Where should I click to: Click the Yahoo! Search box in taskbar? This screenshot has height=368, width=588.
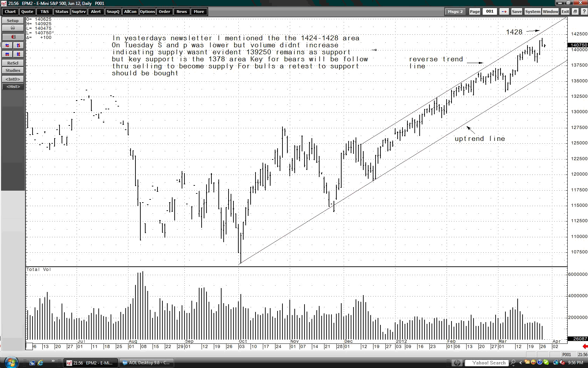[x=487, y=363]
